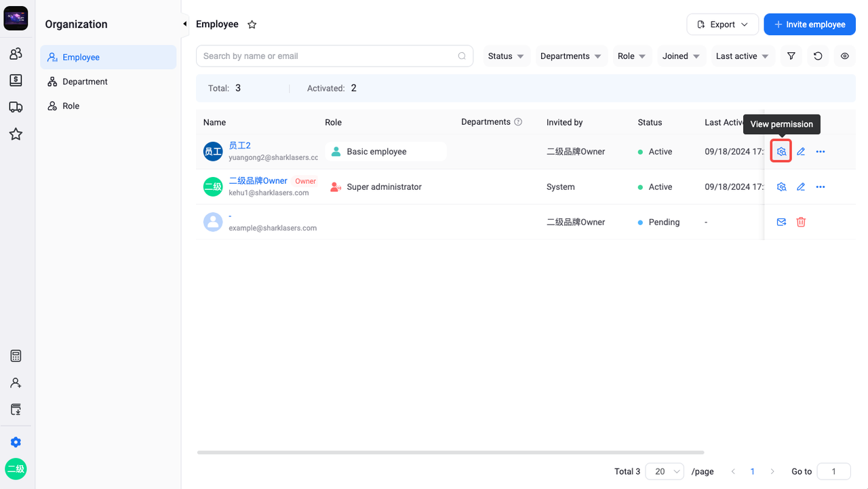Click the Pending status in third row

pos(658,222)
